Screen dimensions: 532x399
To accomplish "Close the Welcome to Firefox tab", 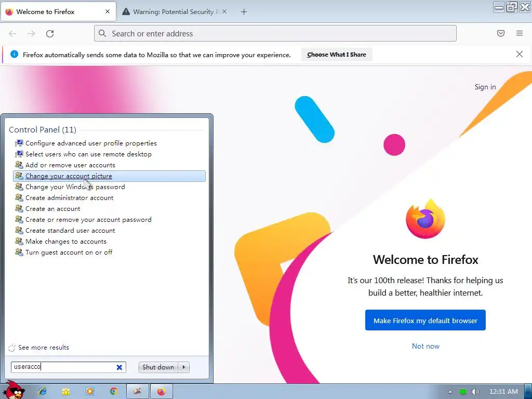I will [x=108, y=11].
